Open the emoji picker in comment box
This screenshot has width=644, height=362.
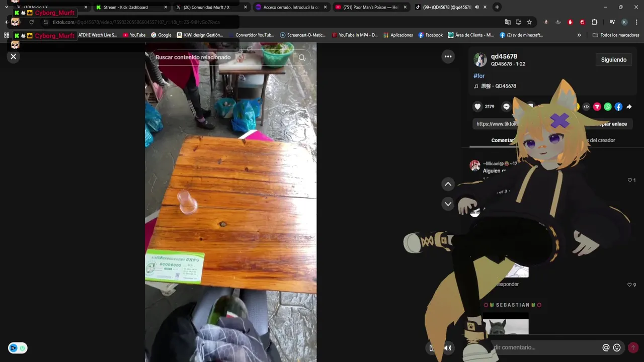617,347
